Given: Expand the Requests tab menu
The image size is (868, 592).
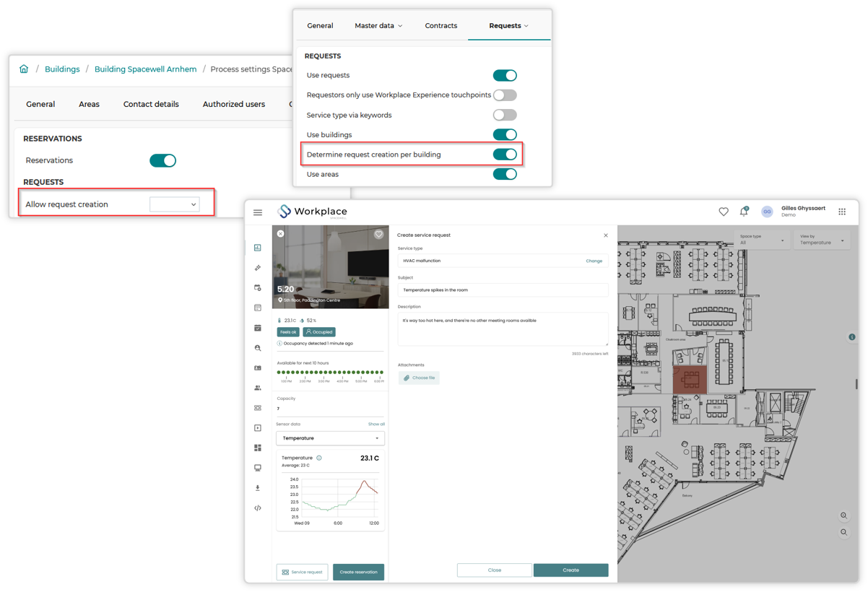Looking at the screenshot, I should click(x=509, y=26).
